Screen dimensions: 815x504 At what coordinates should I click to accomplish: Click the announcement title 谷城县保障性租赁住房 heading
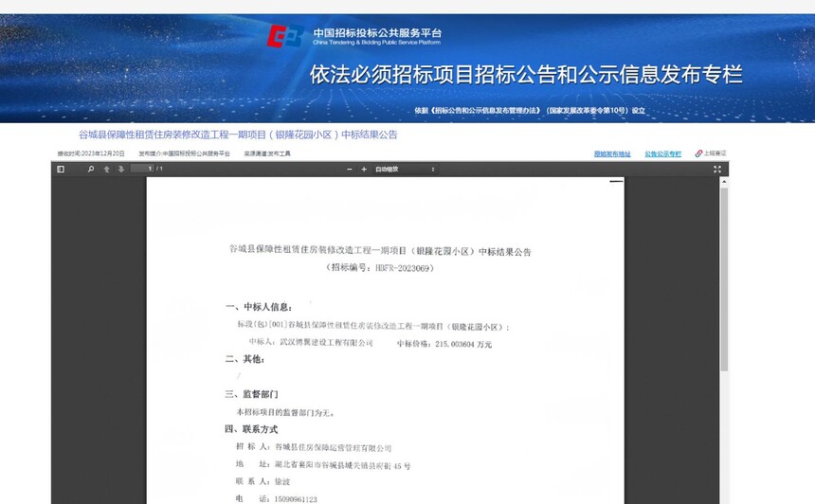(x=238, y=135)
